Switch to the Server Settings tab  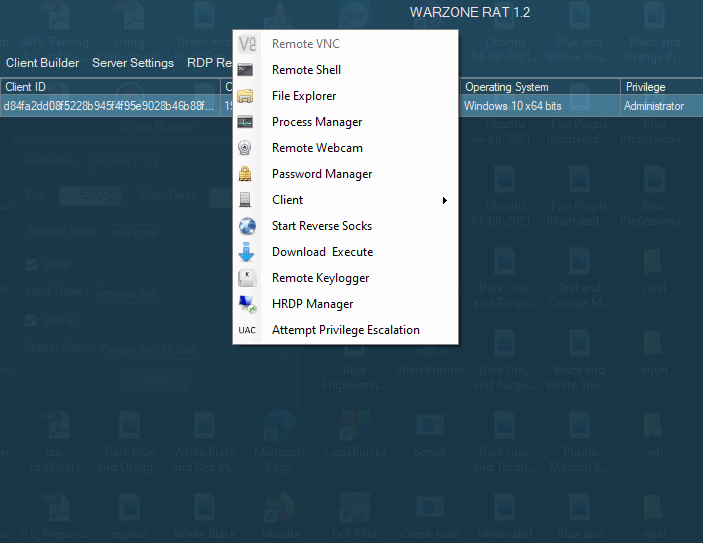(x=133, y=63)
